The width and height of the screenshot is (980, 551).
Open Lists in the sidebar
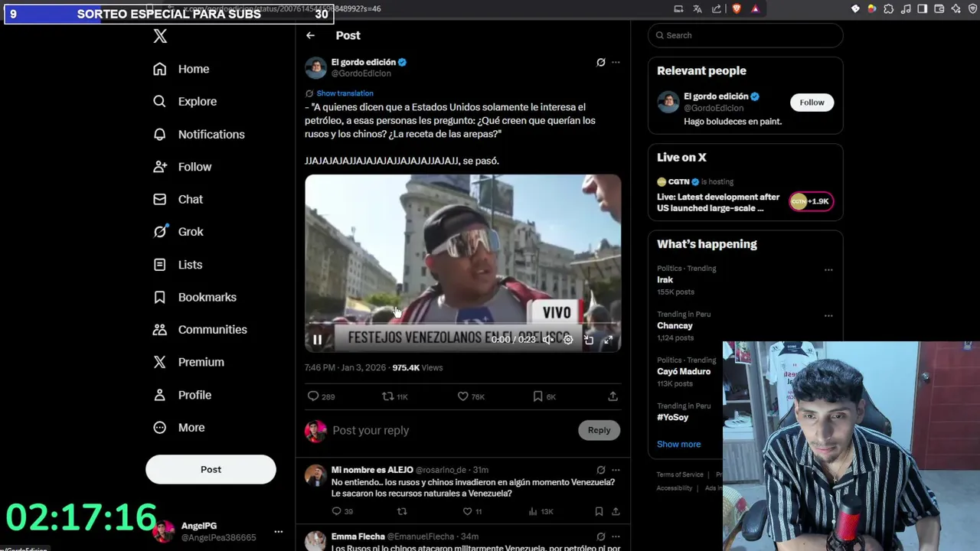tap(178, 265)
